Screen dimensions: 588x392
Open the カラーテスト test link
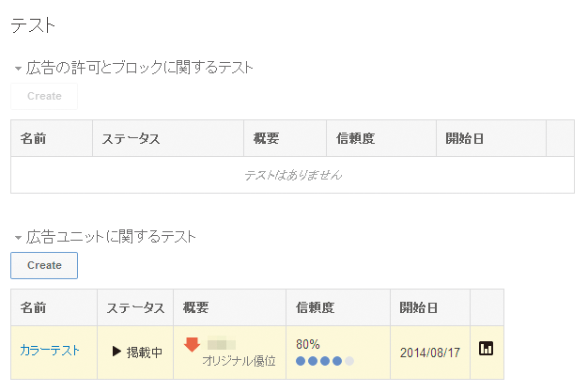point(50,351)
